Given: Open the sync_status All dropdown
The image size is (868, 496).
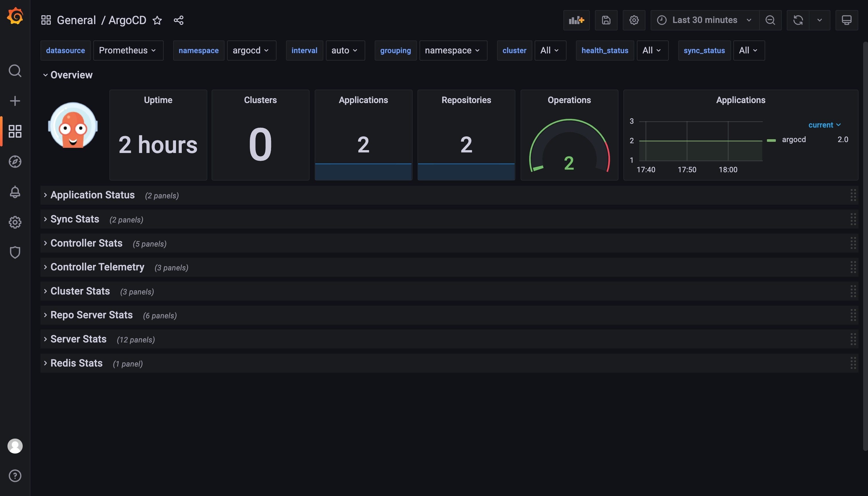Looking at the screenshot, I should pos(749,51).
